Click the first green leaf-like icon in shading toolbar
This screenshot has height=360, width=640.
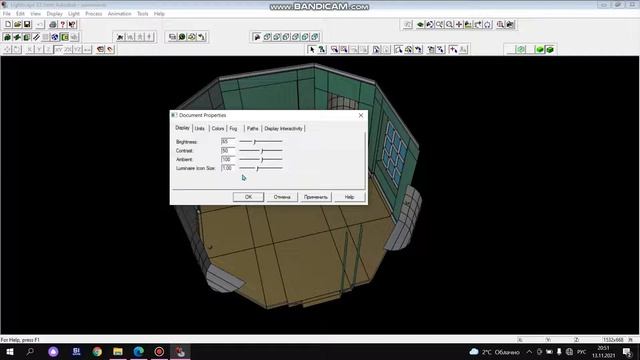click(x=7, y=37)
